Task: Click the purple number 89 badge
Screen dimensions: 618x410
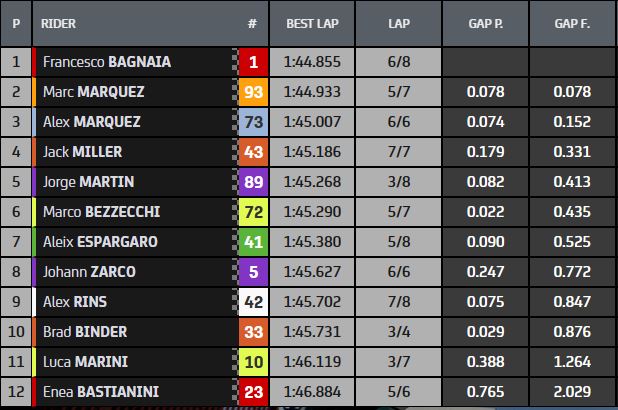Action: [x=254, y=182]
